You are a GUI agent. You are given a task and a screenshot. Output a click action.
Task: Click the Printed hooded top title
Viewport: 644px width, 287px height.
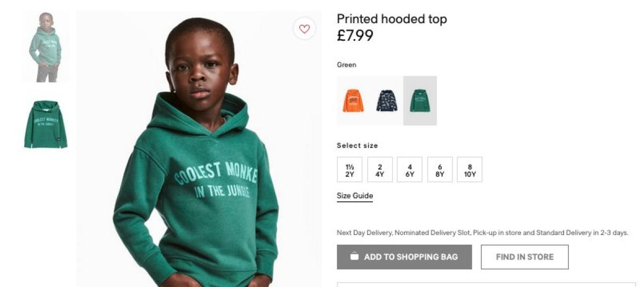tap(392, 19)
